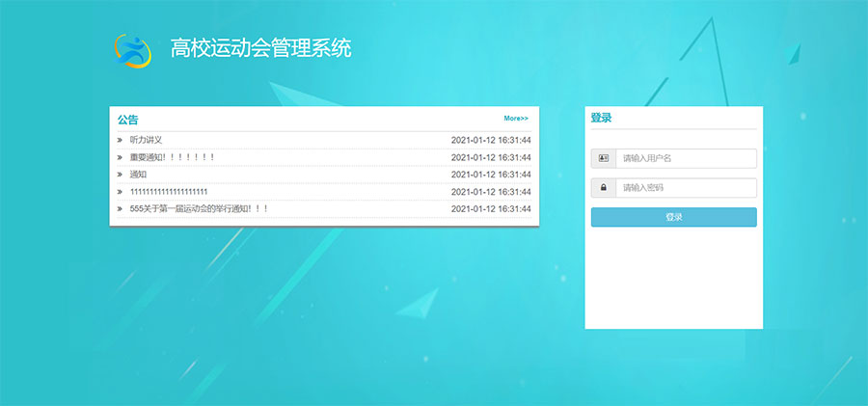Viewport: 868px width, 406px height.
Task: Click the 高校运动会管理系统 title text
Action: click(x=260, y=48)
